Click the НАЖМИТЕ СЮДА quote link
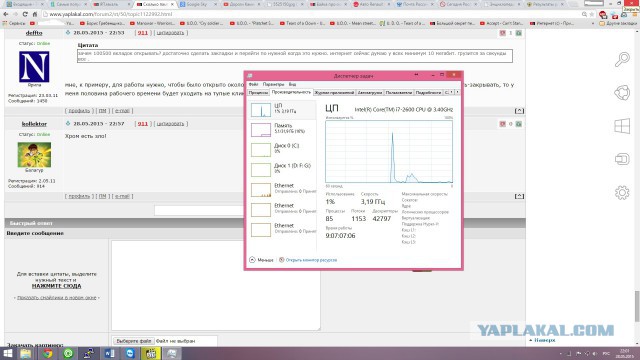Image resolution: width=640 pixels, height=360 pixels. (x=56, y=286)
